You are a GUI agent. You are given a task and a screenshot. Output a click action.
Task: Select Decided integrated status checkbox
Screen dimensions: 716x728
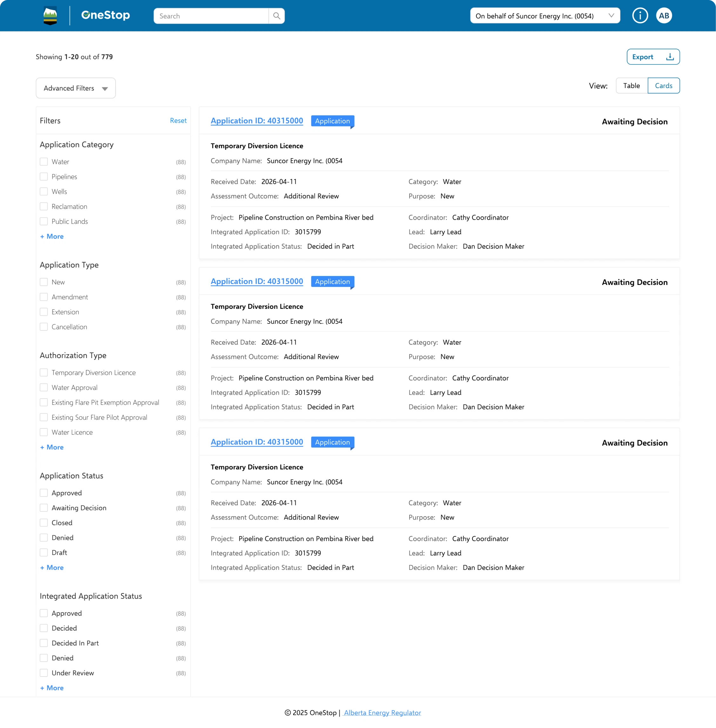44,628
